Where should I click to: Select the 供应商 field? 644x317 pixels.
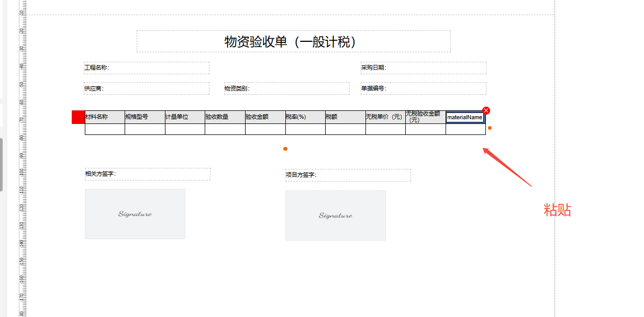(147, 88)
